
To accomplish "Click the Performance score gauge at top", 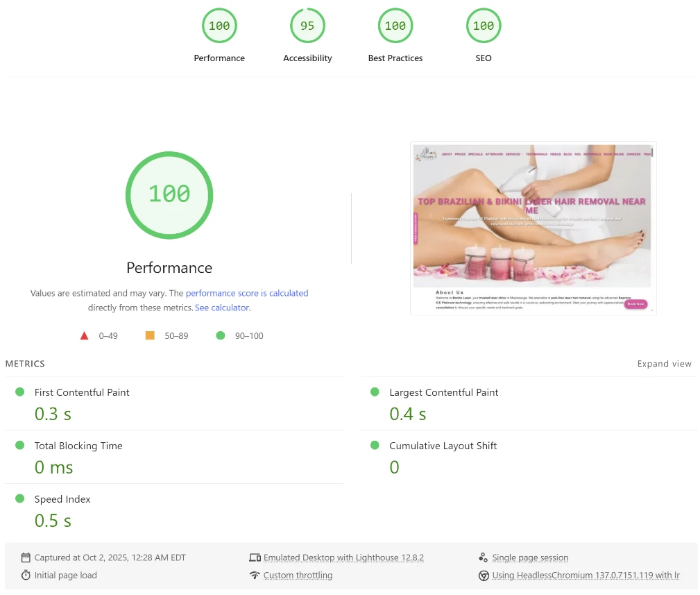I will (219, 26).
